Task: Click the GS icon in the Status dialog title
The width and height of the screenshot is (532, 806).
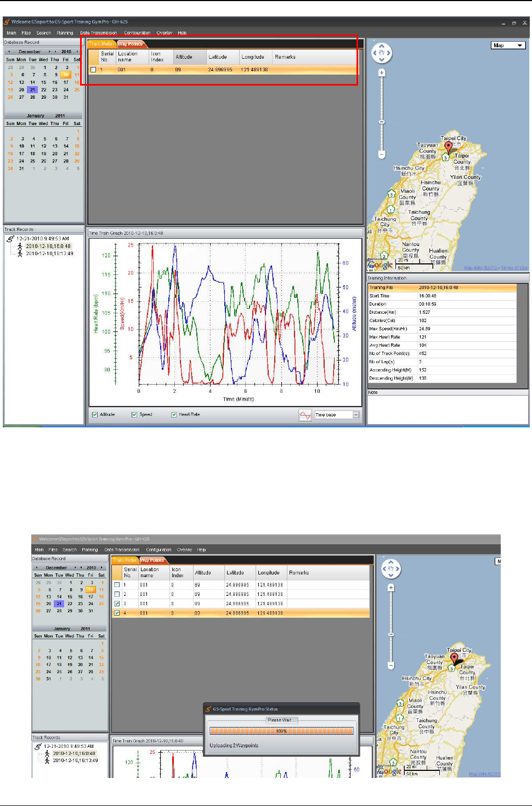Action: (208, 709)
